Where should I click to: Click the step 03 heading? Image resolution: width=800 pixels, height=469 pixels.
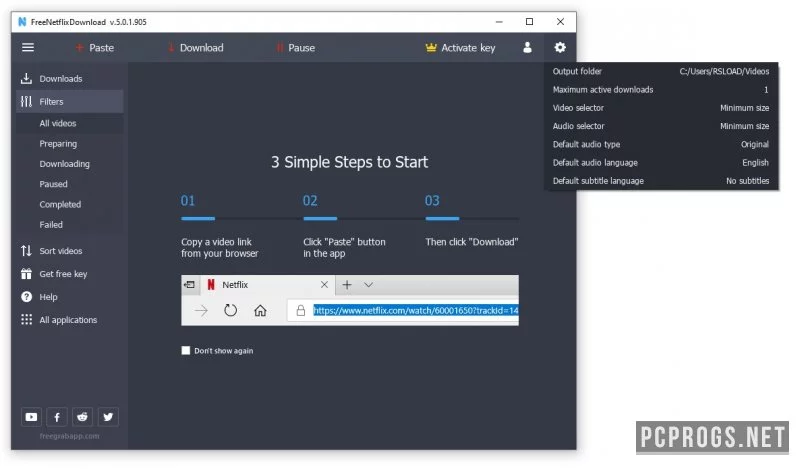point(432,201)
